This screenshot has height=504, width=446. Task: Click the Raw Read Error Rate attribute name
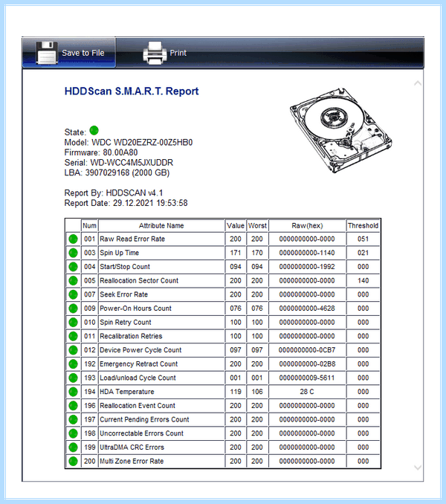coord(132,239)
